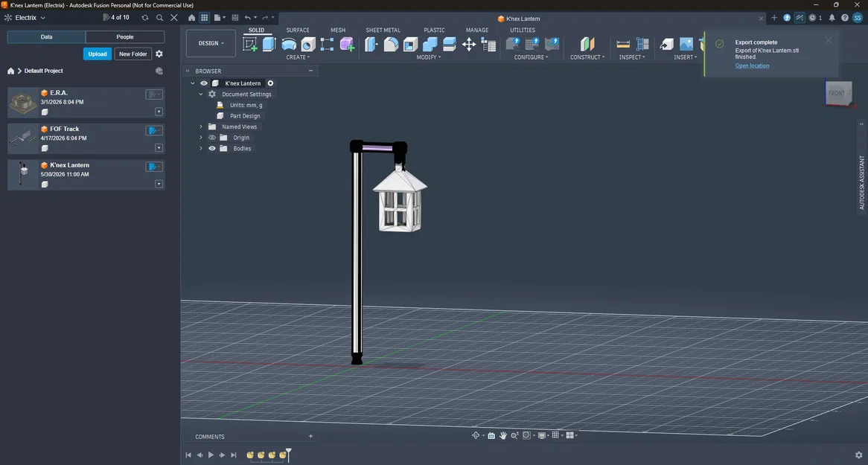Open the DESIGN workspace dropdown
Image resolution: width=868 pixels, height=465 pixels.
point(211,43)
